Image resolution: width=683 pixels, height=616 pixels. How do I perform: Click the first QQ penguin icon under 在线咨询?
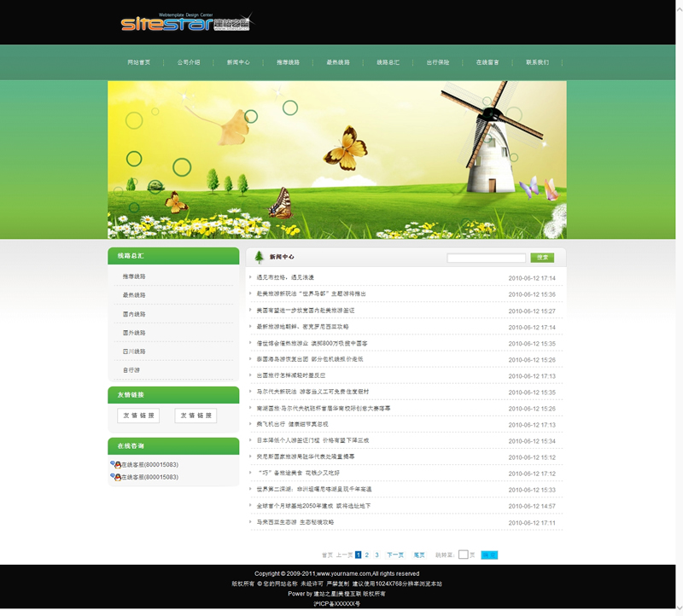coord(115,464)
